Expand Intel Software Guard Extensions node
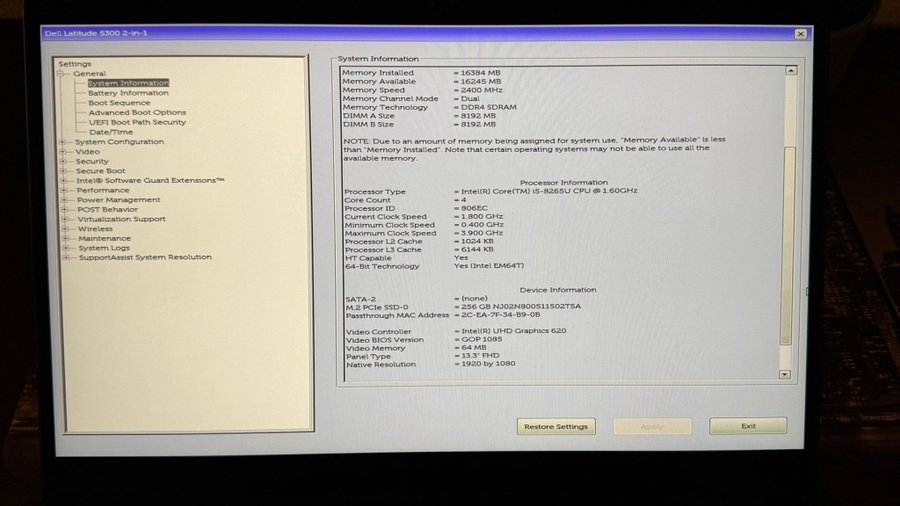 click(63, 181)
